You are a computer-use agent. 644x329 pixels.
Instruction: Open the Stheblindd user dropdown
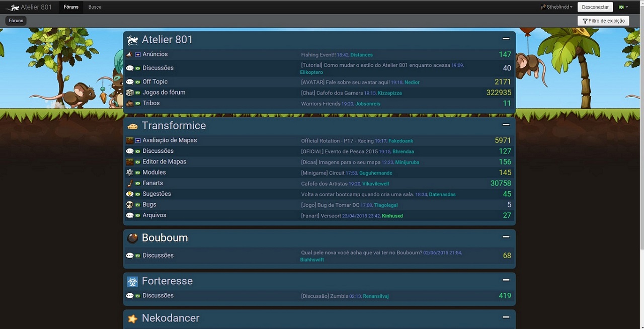(556, 7)
